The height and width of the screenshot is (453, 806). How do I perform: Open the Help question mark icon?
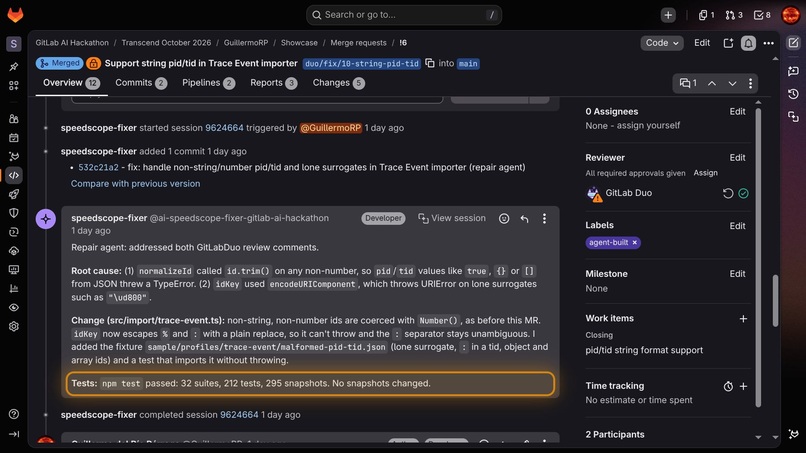click(x=14, y=414)
